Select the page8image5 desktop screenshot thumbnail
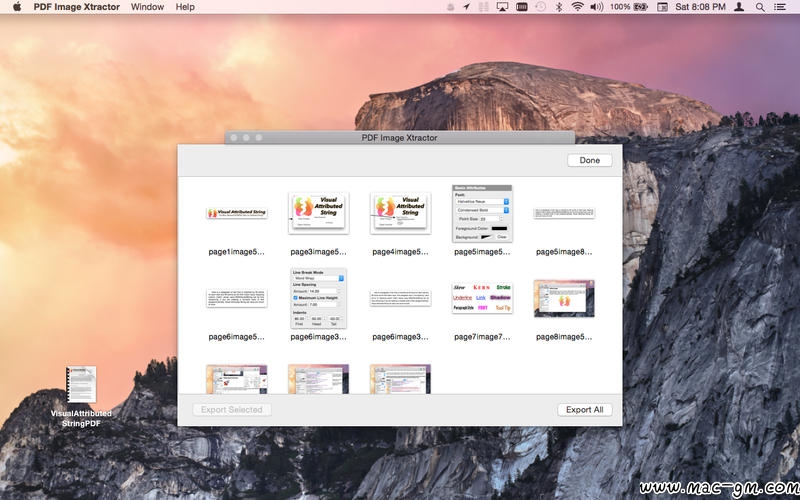 [564, 298]
